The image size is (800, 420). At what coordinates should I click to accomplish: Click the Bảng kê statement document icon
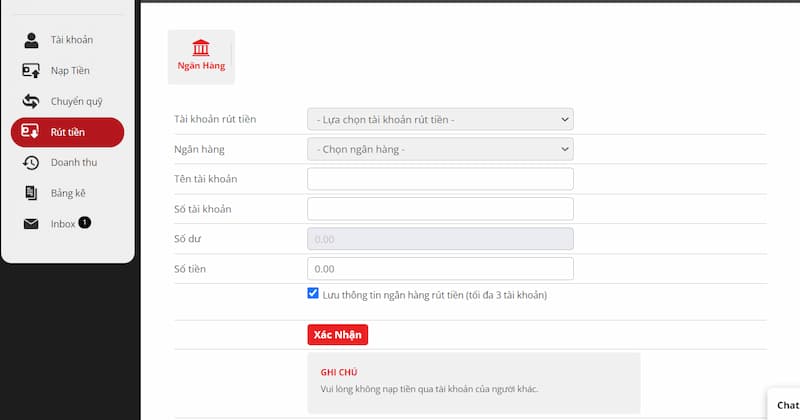click(31, 193)
